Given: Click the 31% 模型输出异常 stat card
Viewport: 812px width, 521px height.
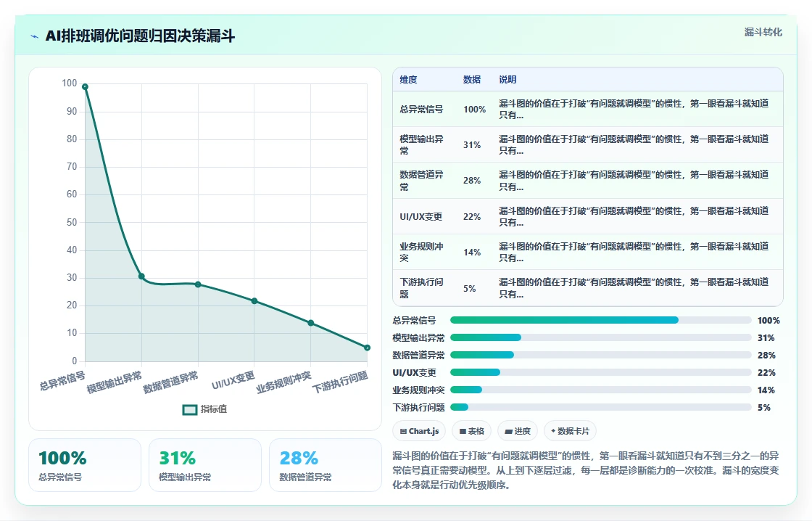Looking at the screenshot, I should coord(205,465).
